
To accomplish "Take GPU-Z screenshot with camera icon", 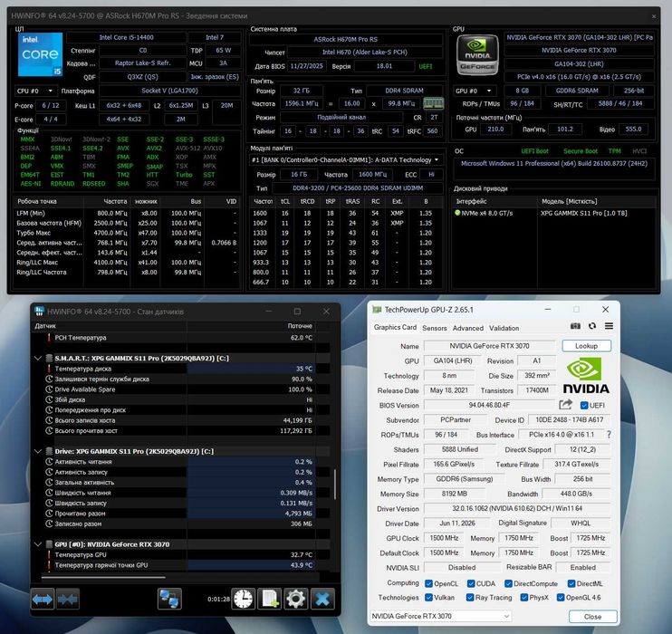I will [x=575, y=326].
